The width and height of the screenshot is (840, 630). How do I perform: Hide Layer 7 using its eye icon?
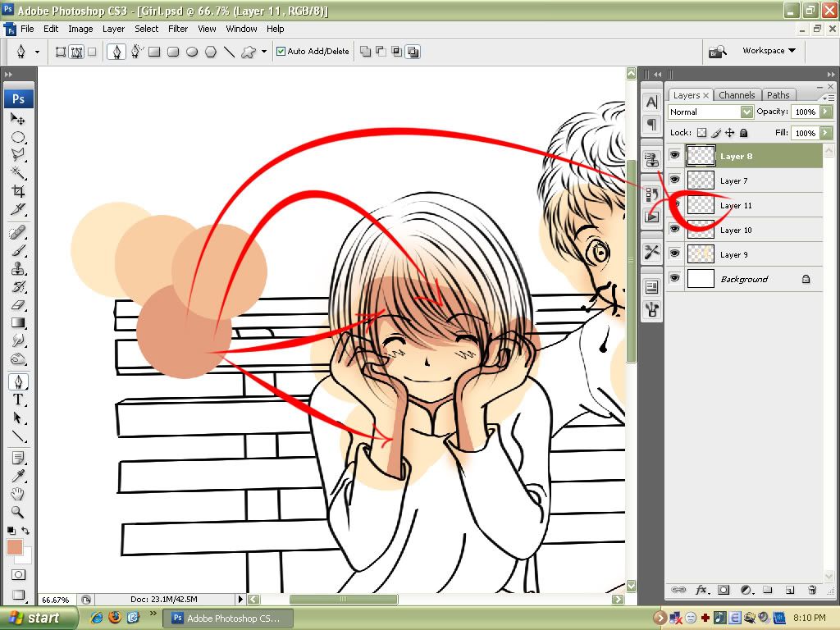675,180
